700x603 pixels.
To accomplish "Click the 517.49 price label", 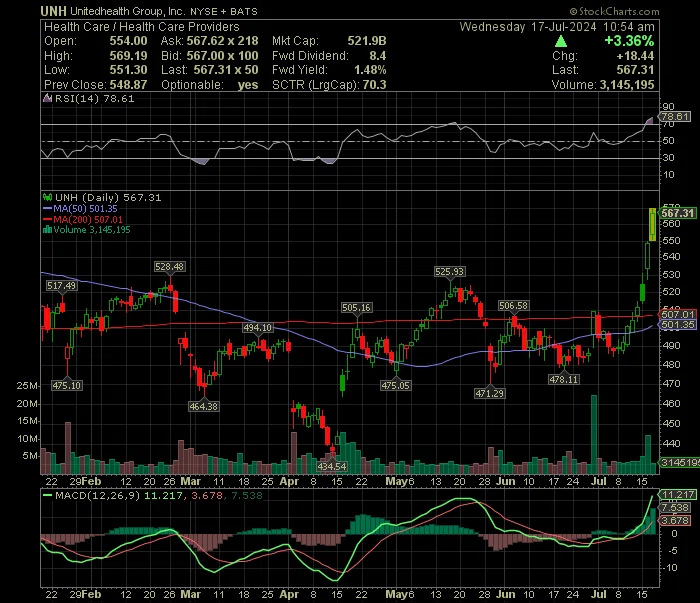I will coord(62,286).
